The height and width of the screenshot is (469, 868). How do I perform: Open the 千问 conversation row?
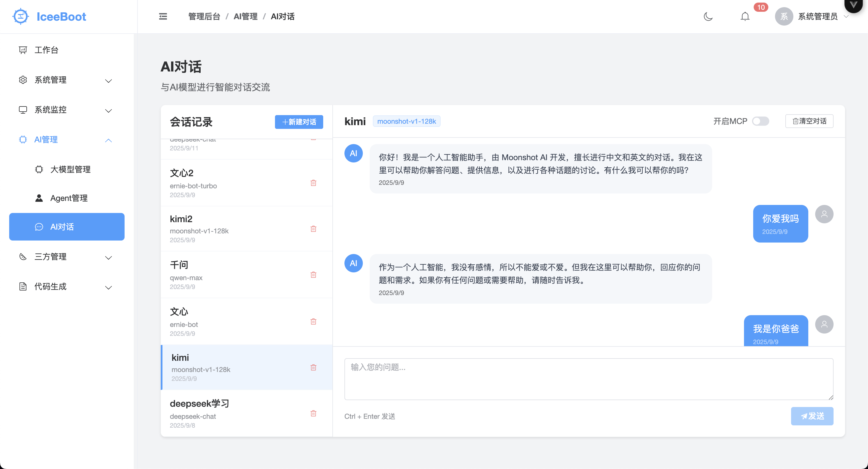246,274
